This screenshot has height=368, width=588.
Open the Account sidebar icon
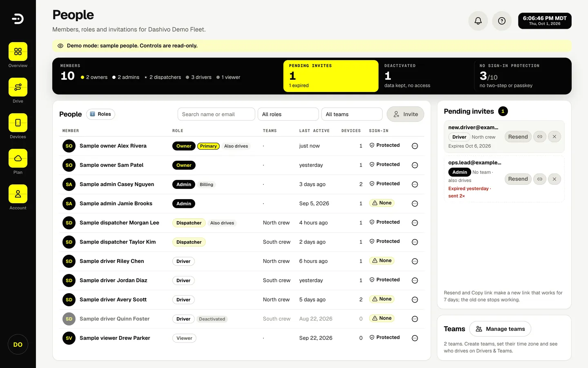click(x=18, y=194)
